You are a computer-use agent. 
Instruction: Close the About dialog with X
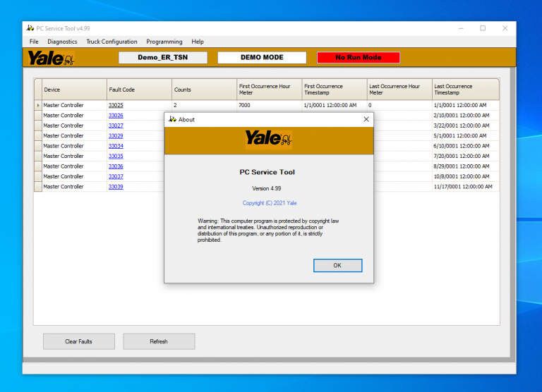tap(366, 119)
